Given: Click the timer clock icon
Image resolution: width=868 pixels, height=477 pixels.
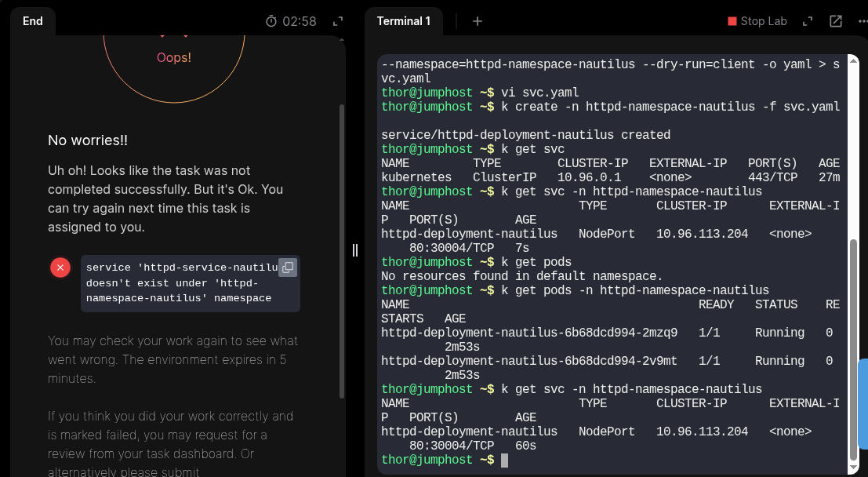Looking at the screenshot, I should tap(271, 21).
